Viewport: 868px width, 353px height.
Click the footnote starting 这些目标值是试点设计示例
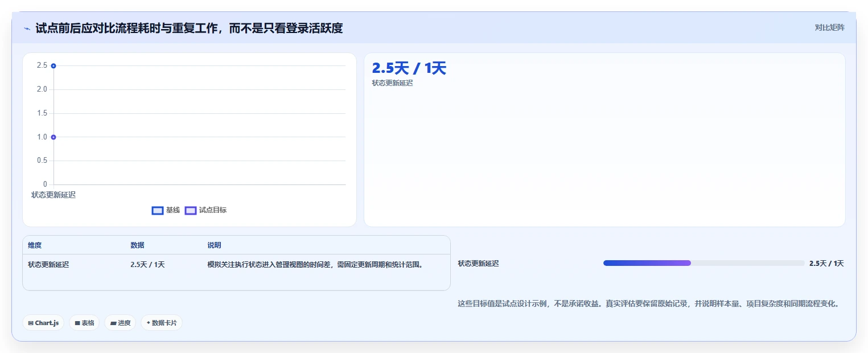click(649, 304)
